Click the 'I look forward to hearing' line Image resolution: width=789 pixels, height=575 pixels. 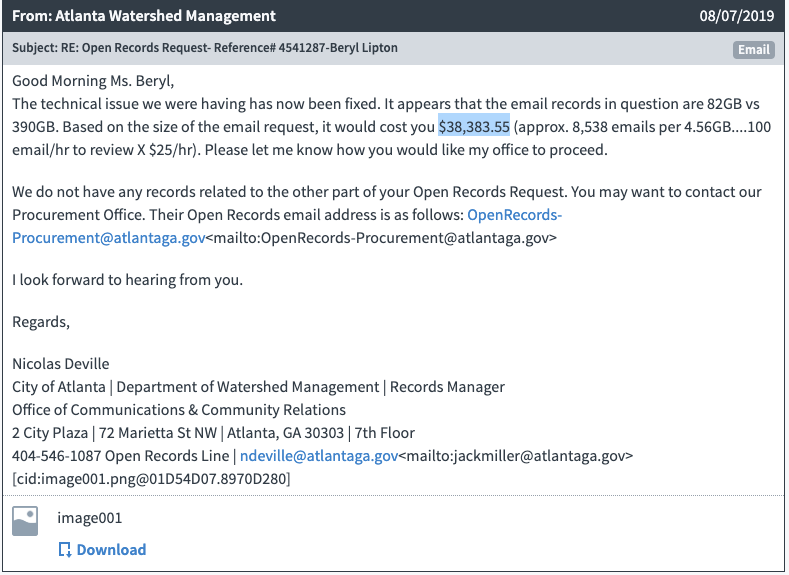point(127,280)
